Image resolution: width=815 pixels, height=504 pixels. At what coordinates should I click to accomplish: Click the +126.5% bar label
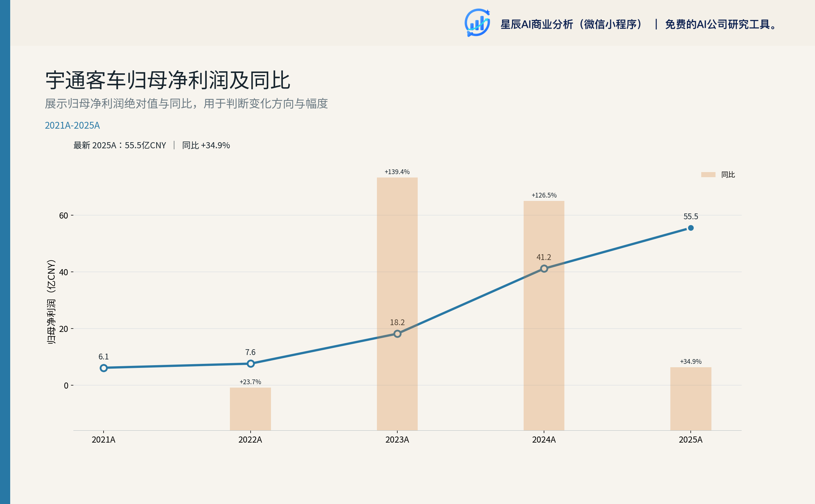coord(544,195)
